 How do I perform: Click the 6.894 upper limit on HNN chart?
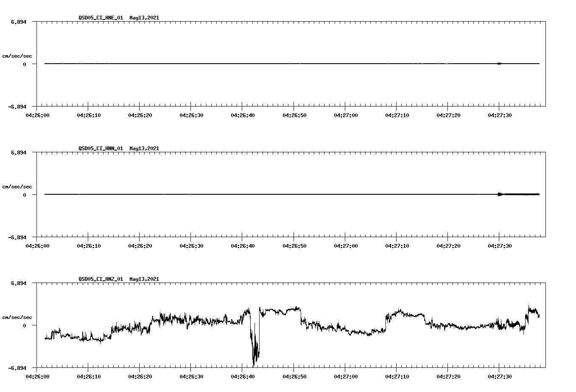coord(19,152)
